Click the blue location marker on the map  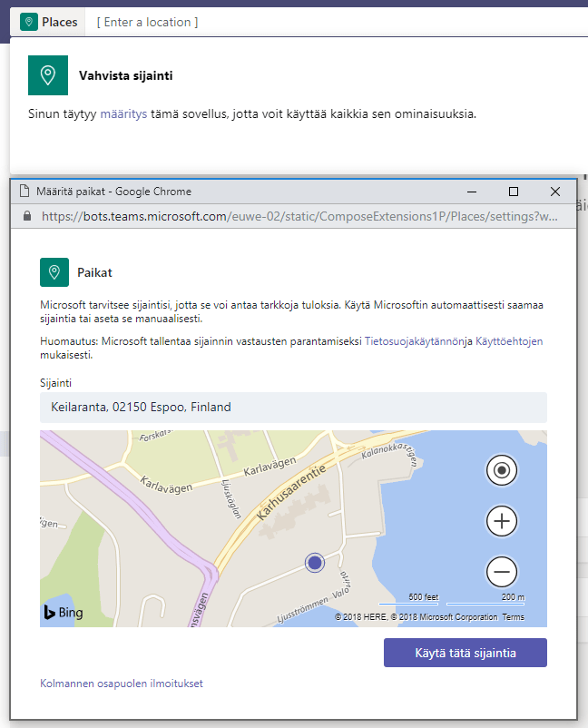(x=315, y=563)
